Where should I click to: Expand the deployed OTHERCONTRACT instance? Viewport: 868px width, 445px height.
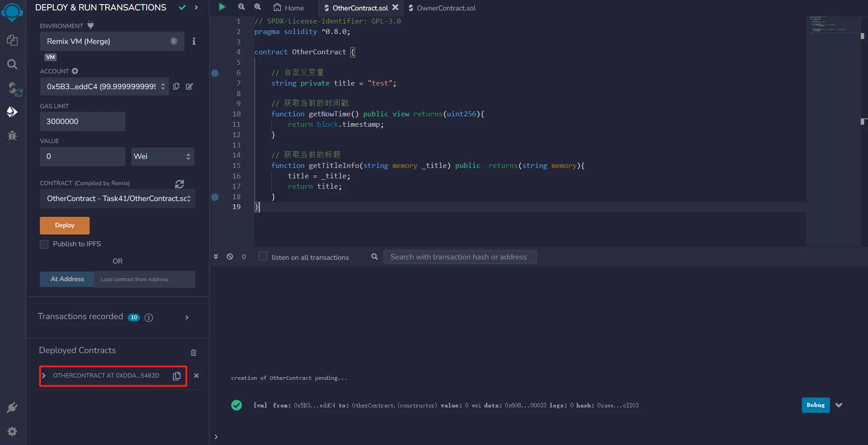coord(44,376)
